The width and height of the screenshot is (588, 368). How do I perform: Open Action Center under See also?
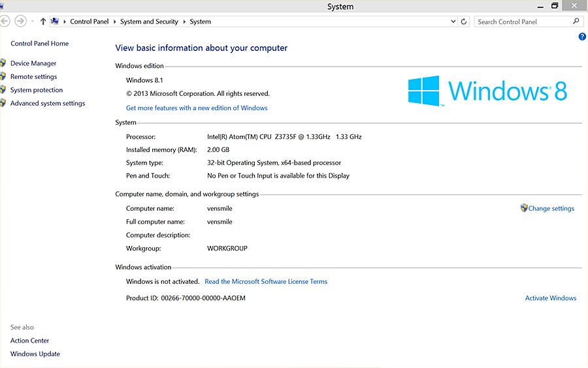29,341
